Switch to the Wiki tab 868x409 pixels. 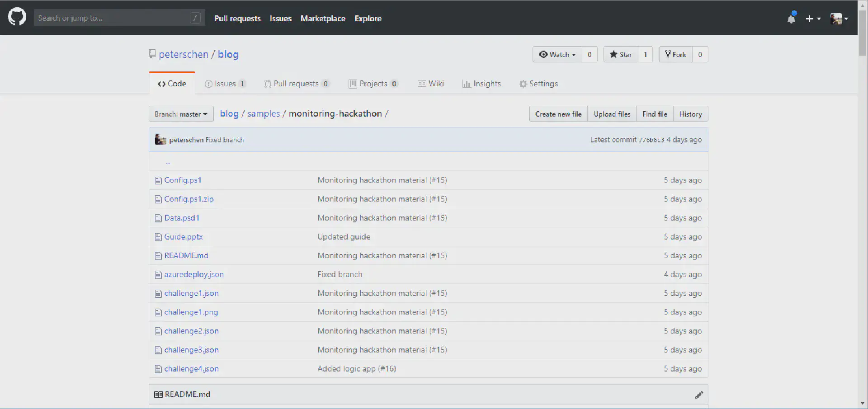[x=431, y=84]
